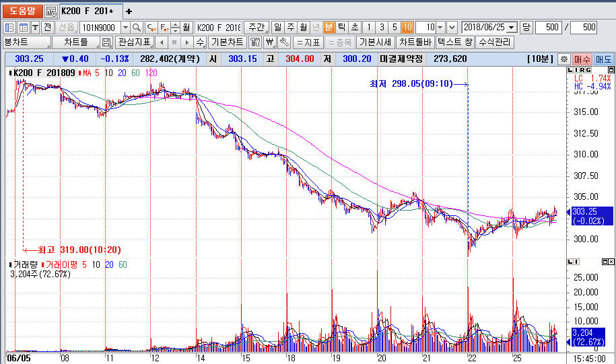This screenshot has width=616, height=364.
Task: Open the 2018/06/25 date picker dropdown
Action: 512,28
